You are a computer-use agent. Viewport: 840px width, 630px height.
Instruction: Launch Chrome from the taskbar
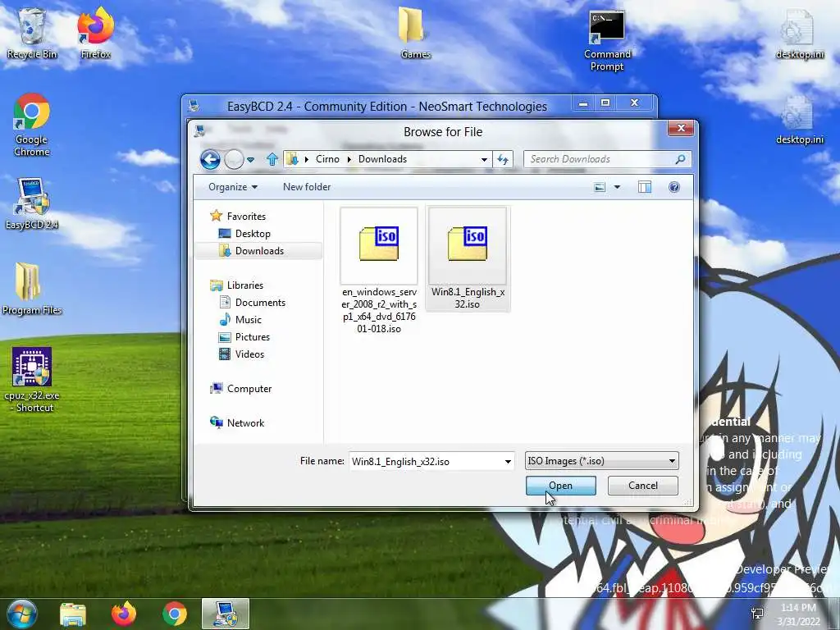175,614
